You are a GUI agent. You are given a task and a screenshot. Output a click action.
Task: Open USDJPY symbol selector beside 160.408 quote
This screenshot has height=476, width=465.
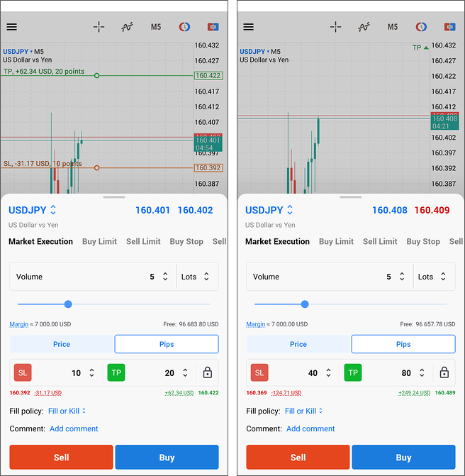[269, 210]
